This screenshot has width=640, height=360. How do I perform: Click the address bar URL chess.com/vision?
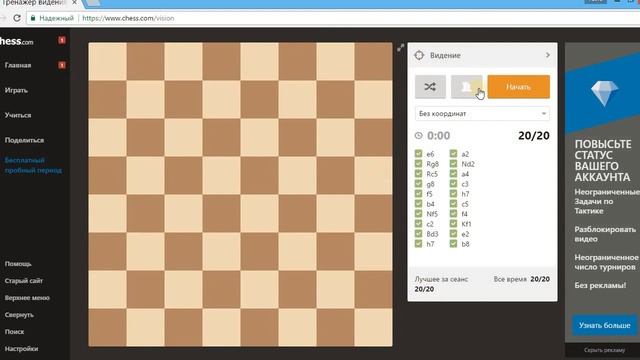pos(128,18)
